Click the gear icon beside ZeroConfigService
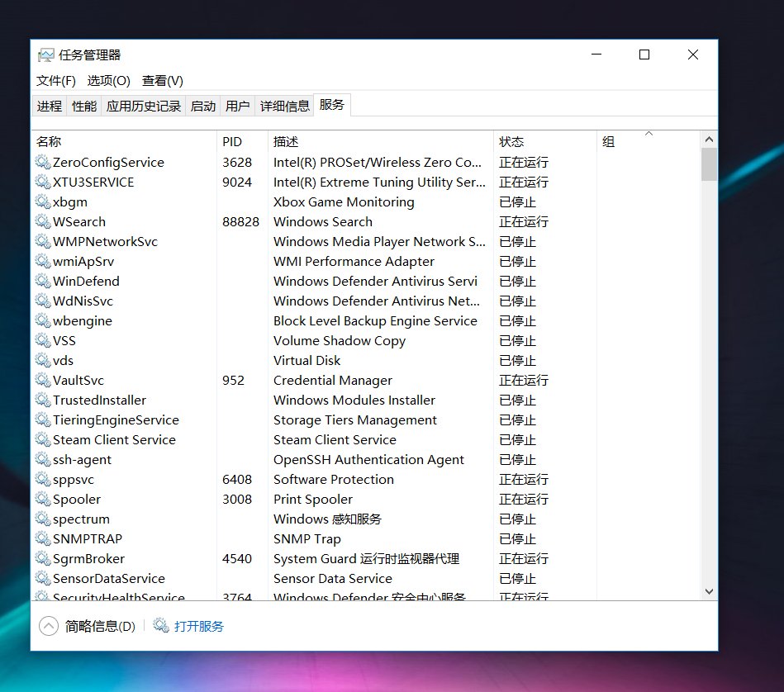The height and width of the screenshot is (692, 784). pos(43,162)
